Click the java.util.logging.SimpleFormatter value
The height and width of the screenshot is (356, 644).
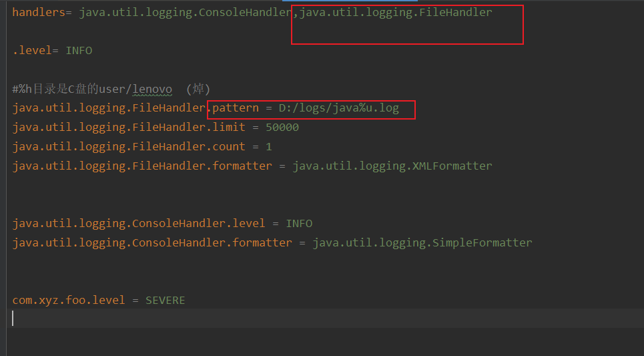point(422,243)
